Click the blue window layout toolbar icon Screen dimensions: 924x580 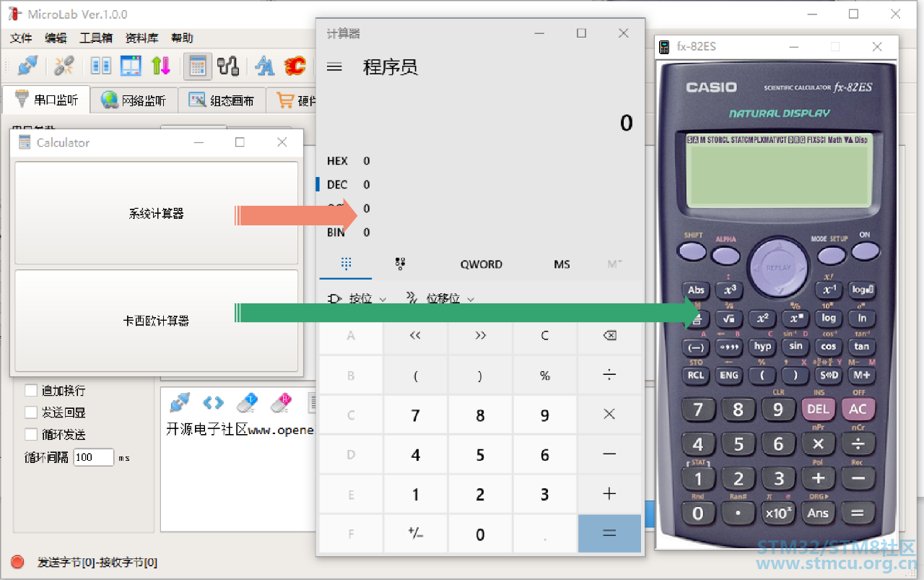point(131,66)
